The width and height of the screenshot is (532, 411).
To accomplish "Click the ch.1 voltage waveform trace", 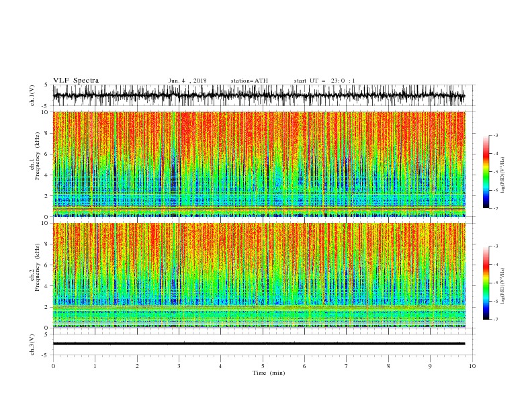I will coord(259,95).
